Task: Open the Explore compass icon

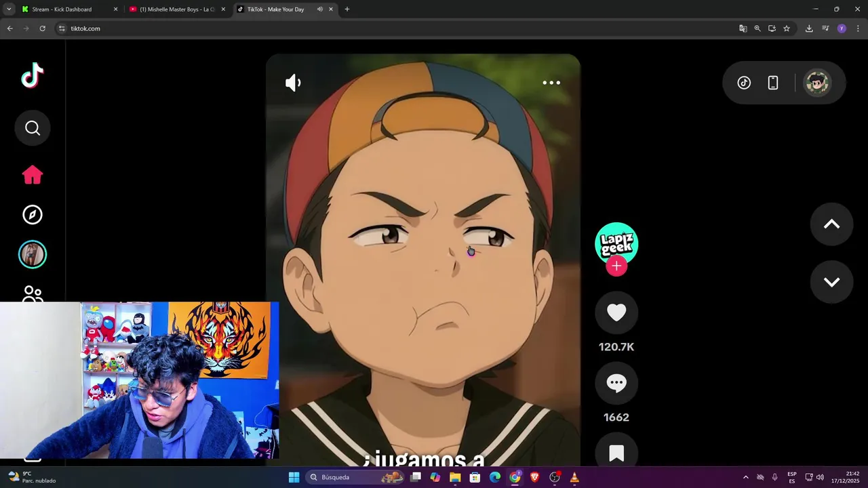Action: 33,215
